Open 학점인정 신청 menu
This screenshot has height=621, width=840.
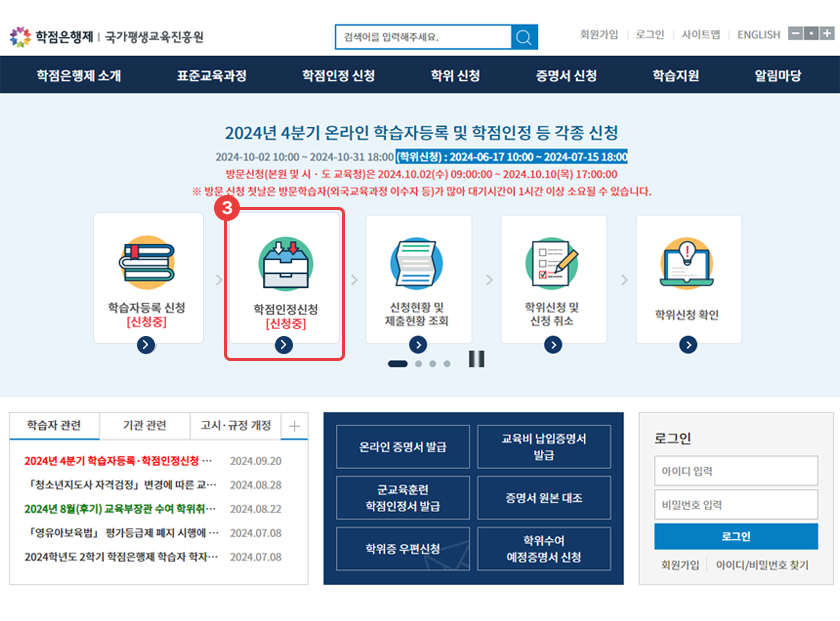pyautogui.click(x=339, y=76)
